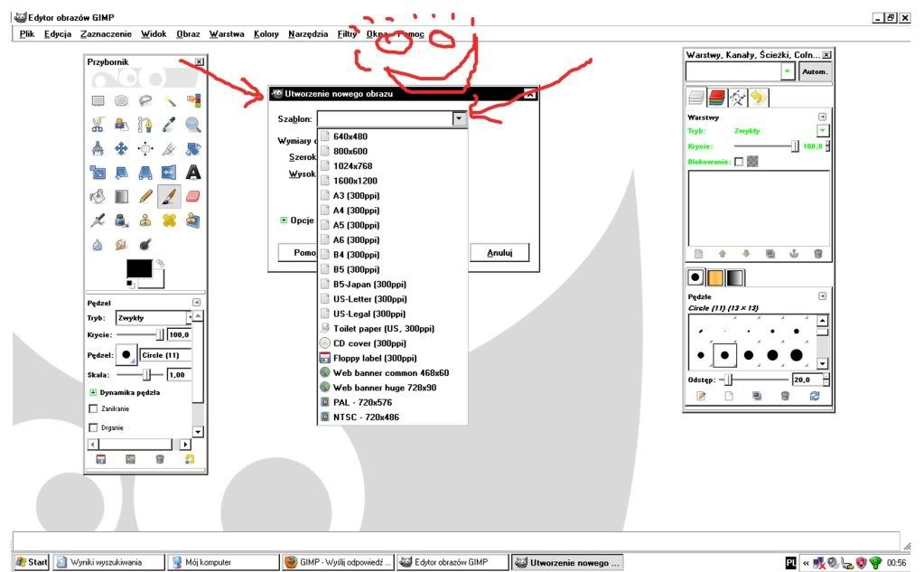The height and width of the screenshot is (572, 924).
Task: Pick the Eraser tool
Action: pyautogui.click(x=192, y=195)
